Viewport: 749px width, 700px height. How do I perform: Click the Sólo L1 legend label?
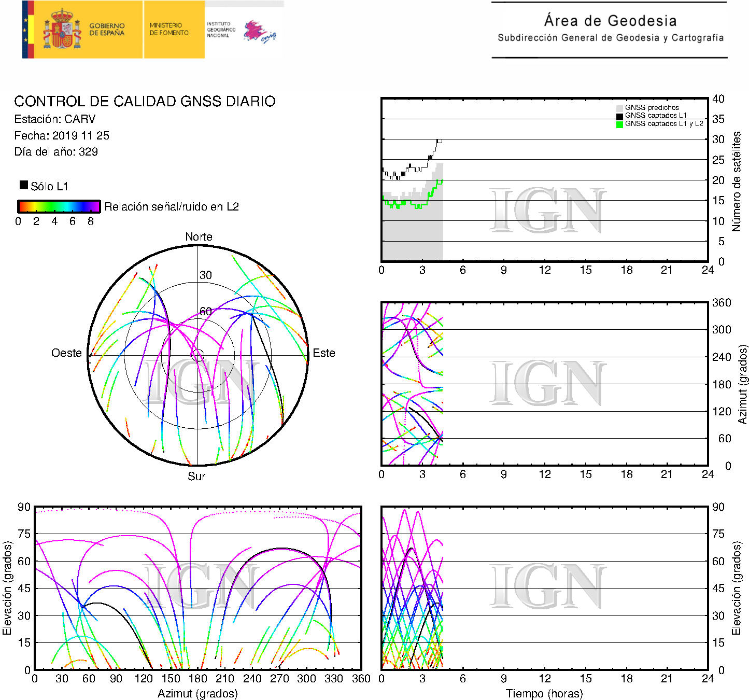(x=49, y=186)
